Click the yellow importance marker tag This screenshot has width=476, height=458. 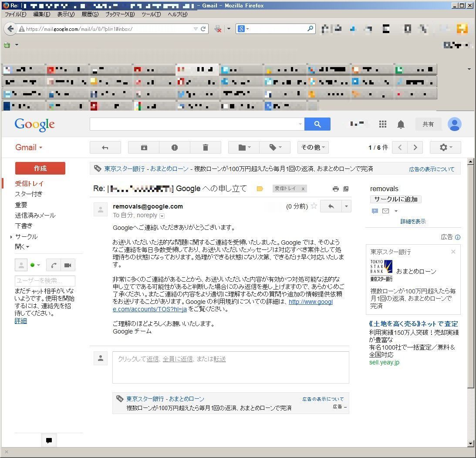[x=260, y=189]
